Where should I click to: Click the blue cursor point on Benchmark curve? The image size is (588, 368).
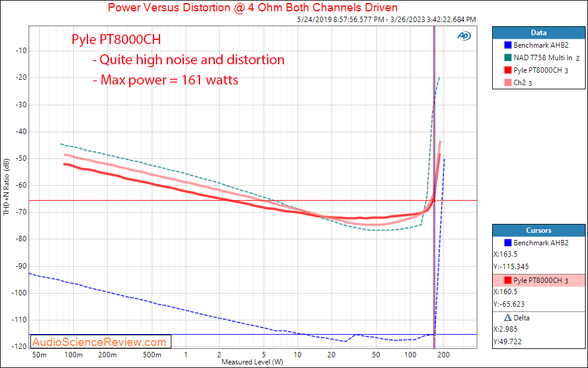click(434, 334)
